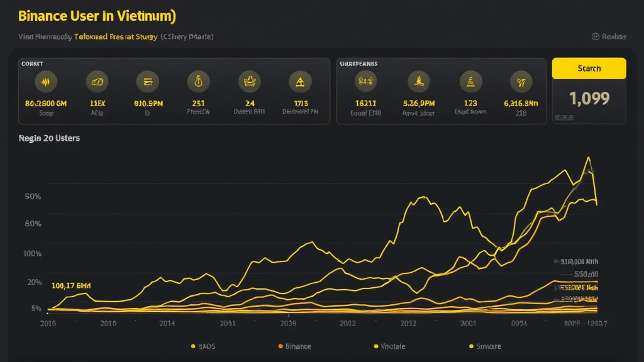This screenshot has width=644, height=362.
Task: Toggle the Sirware legend series
Action: (x=485, y=346)
